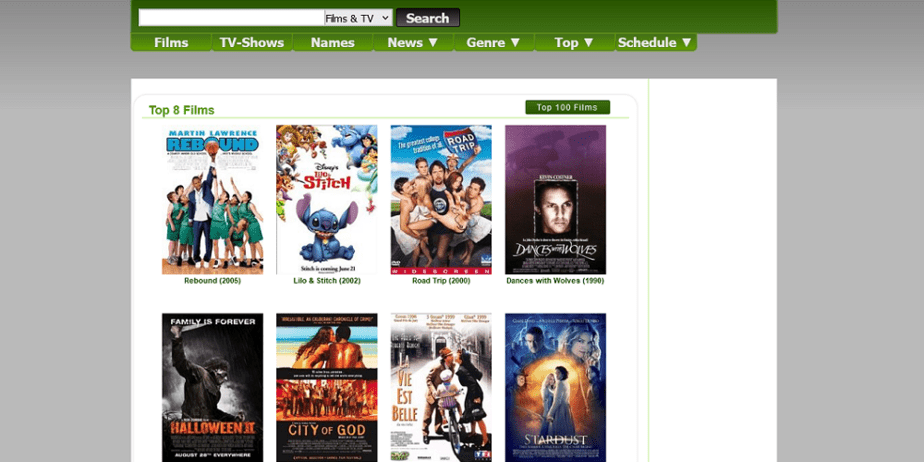Open the La Vie Est Belle poster
The width and height of the screenshot is (924, 462).
click(x=441, y=388)
